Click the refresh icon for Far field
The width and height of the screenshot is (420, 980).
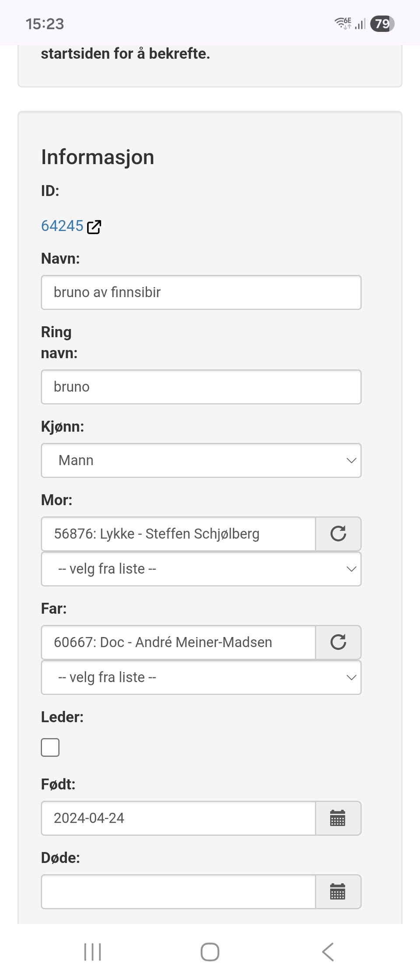[x=338, y=642]
